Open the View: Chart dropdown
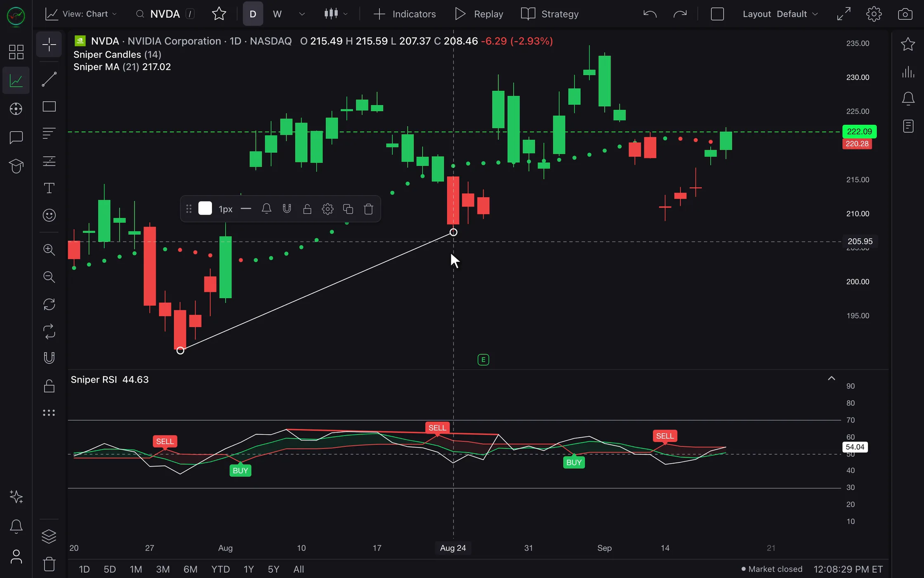This screenshot has width=924, height=578. click(81, 14)
